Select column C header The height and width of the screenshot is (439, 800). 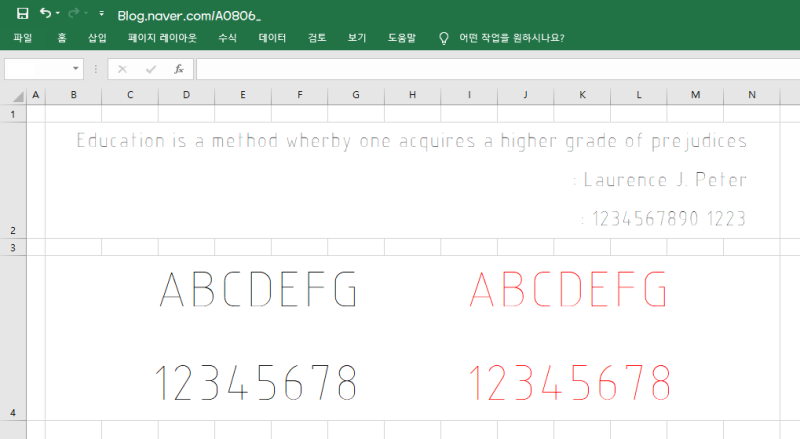click(x=130, y=95)
